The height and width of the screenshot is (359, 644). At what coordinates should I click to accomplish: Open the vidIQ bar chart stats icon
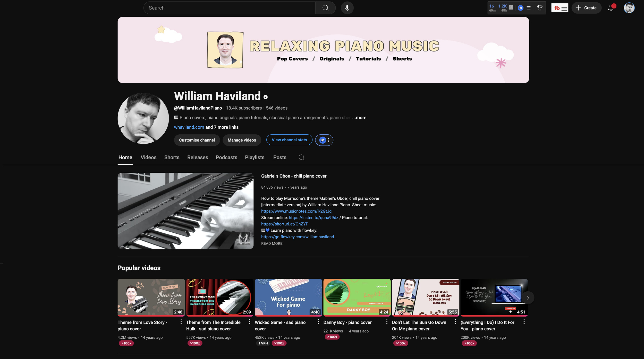(x=511, y=8)
